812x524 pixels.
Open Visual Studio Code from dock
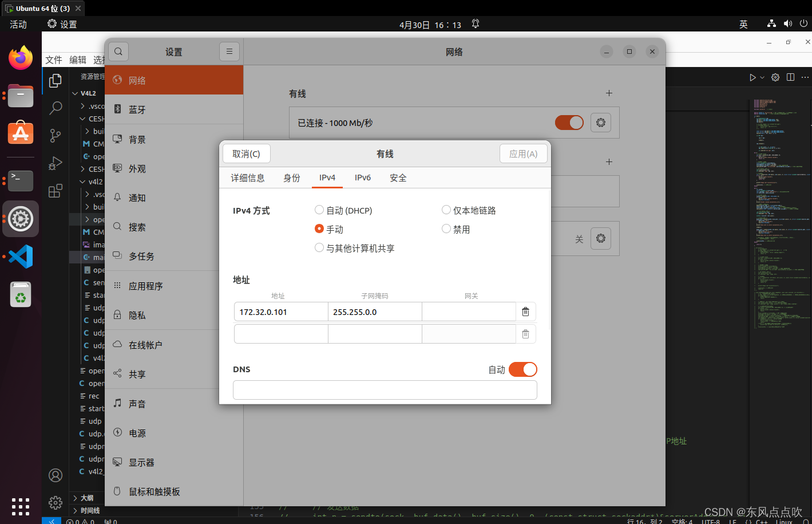pyautogui.click(x=21, y=257)
